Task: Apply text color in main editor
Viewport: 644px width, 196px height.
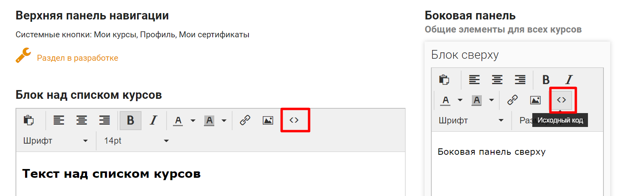Action: pyautogui.click(x=178, y=121)
